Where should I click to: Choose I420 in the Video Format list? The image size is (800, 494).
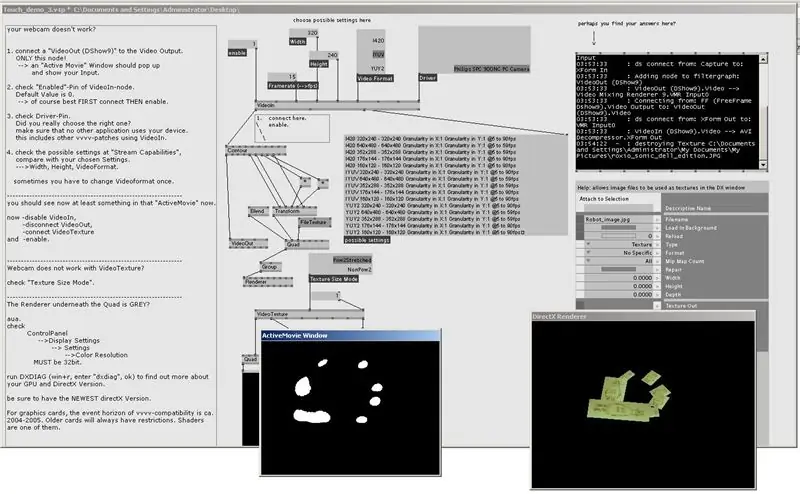tap(378, 40)
